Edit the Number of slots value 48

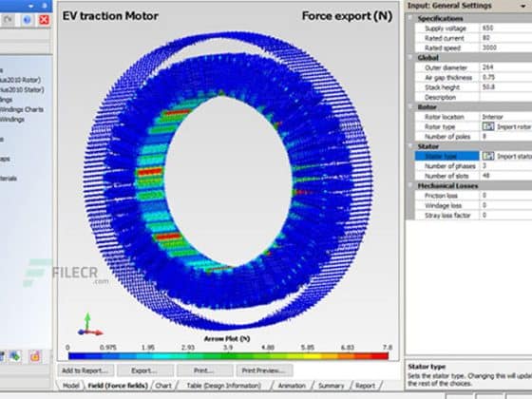click(x=505, y=176)
